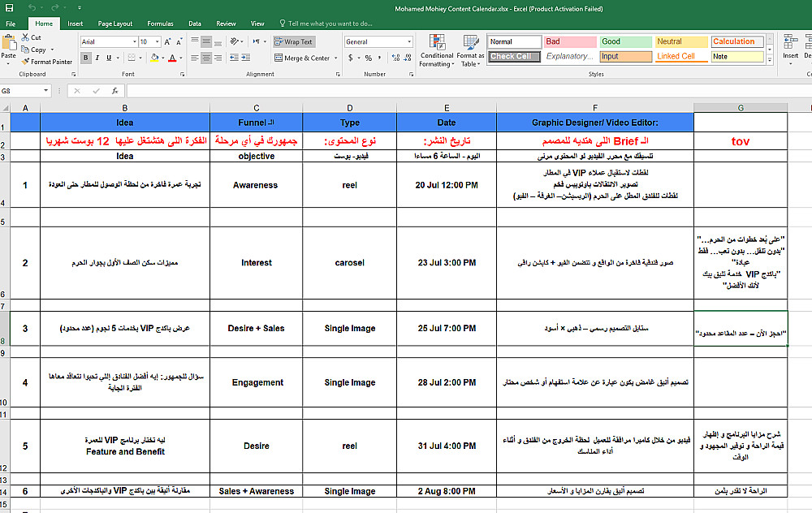This screenshot has height=513, width=812.
Task: Click Merge & Center button
Action: tap(302, 58)
